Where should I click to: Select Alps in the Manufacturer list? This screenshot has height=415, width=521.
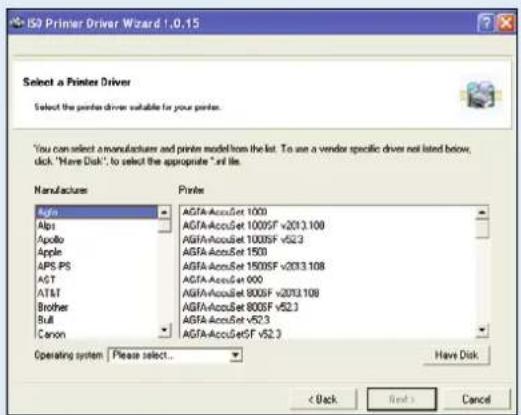(x=96, y=226)
